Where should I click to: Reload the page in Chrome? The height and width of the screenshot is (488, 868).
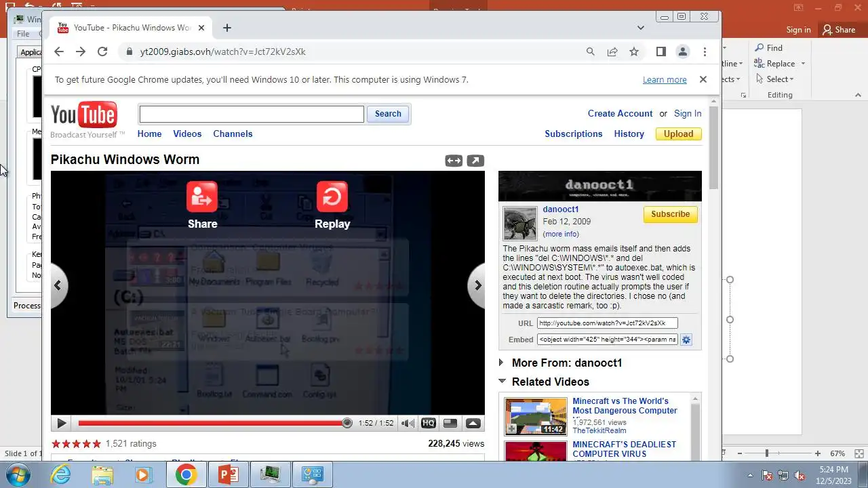tap(102, 52)
